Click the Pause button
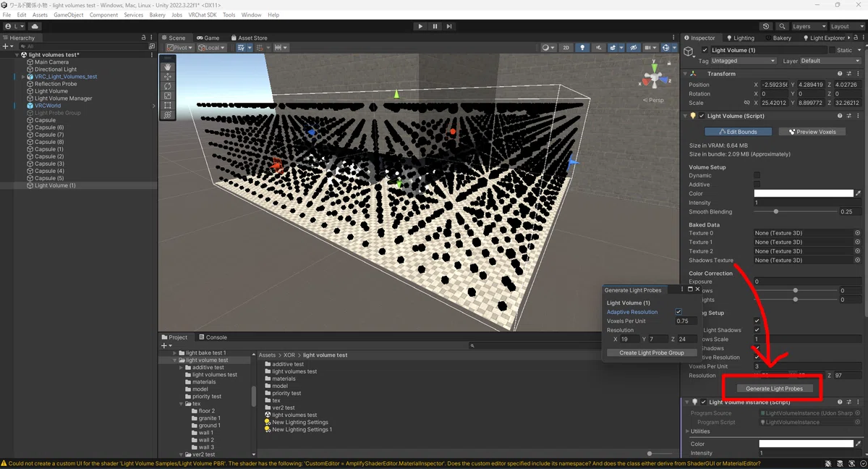868x469 pixels. click(435, 26)
